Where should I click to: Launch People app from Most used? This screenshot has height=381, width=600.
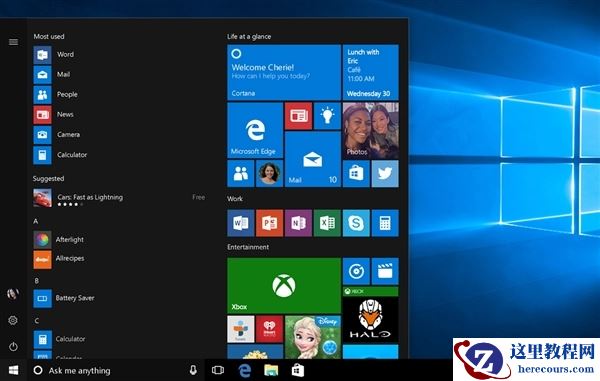pos(55,94)
